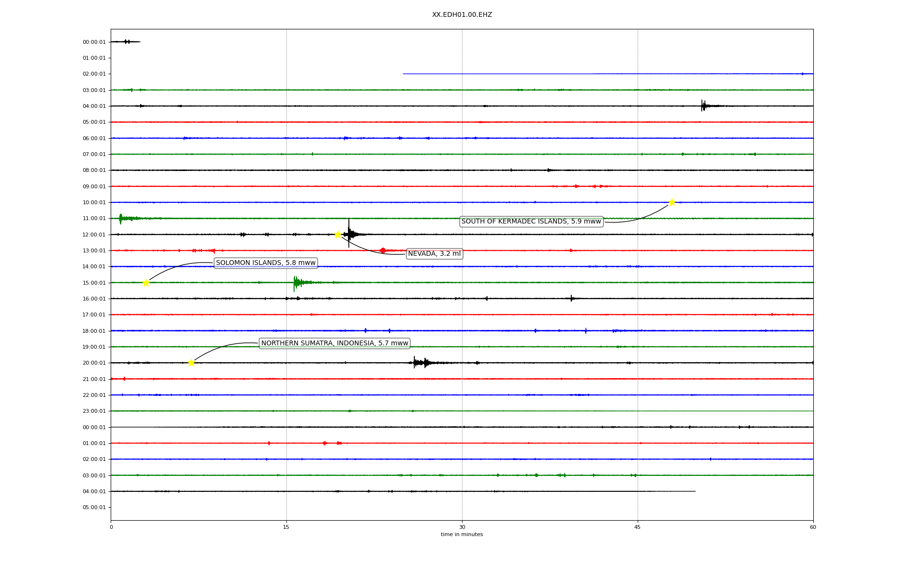This screenshot has height=578, width=924.
Task: Click the 12:00:01 row time label
Action: point(94,235)
